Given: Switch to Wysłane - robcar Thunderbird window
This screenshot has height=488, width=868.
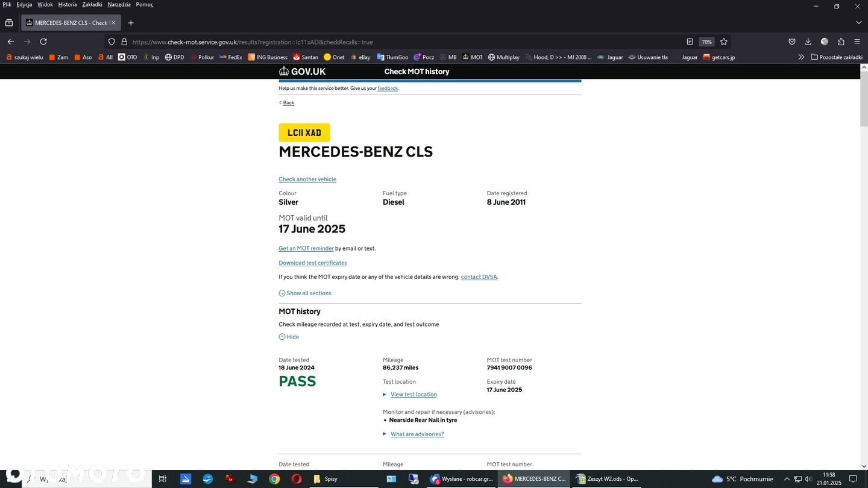Looking at the screenshot, I should [x=462, y=479].
